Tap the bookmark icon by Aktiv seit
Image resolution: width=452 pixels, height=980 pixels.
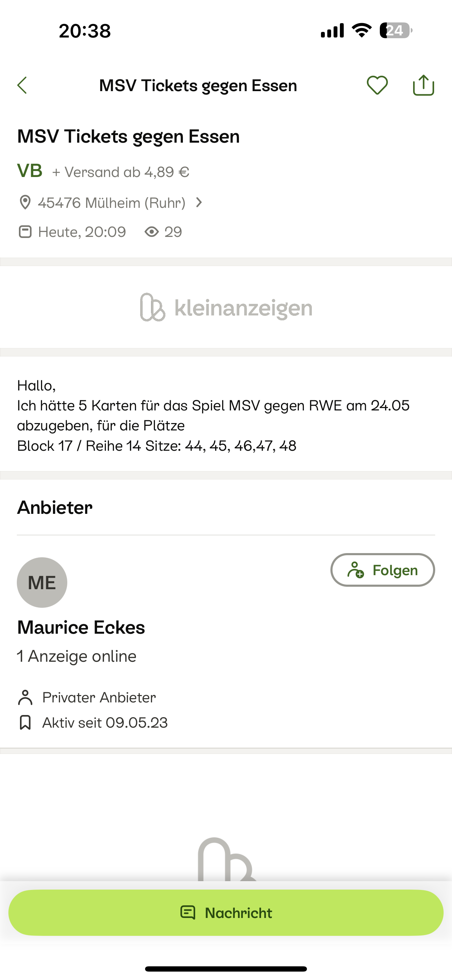point(25,722)
